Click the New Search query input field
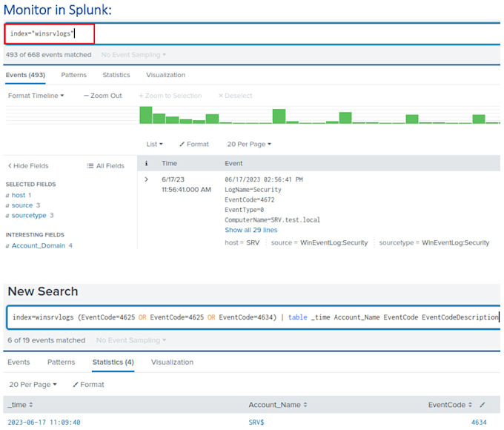The image size is (504, 430). click(253, 317)
